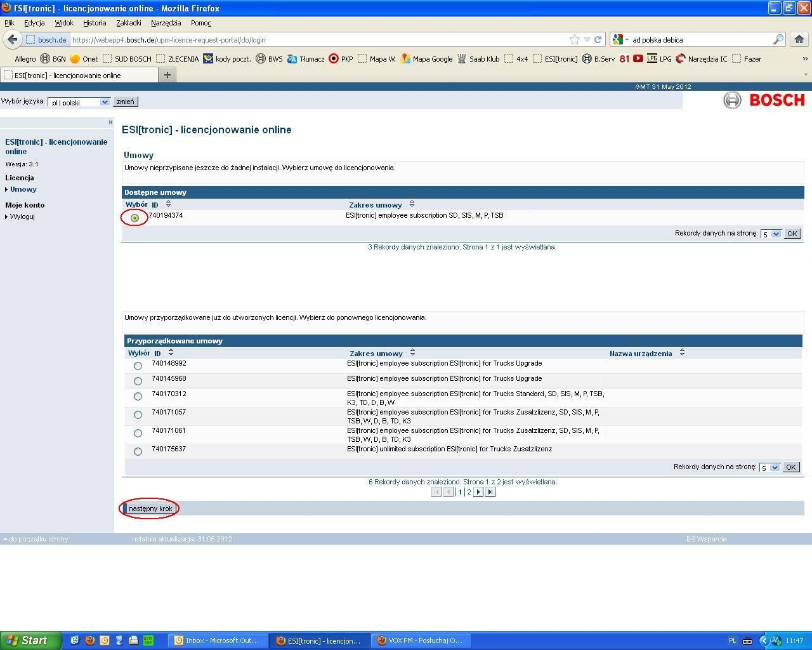812x650 pixels.
Task: Go to last page of assigned contracts
Action: (490, 492)
